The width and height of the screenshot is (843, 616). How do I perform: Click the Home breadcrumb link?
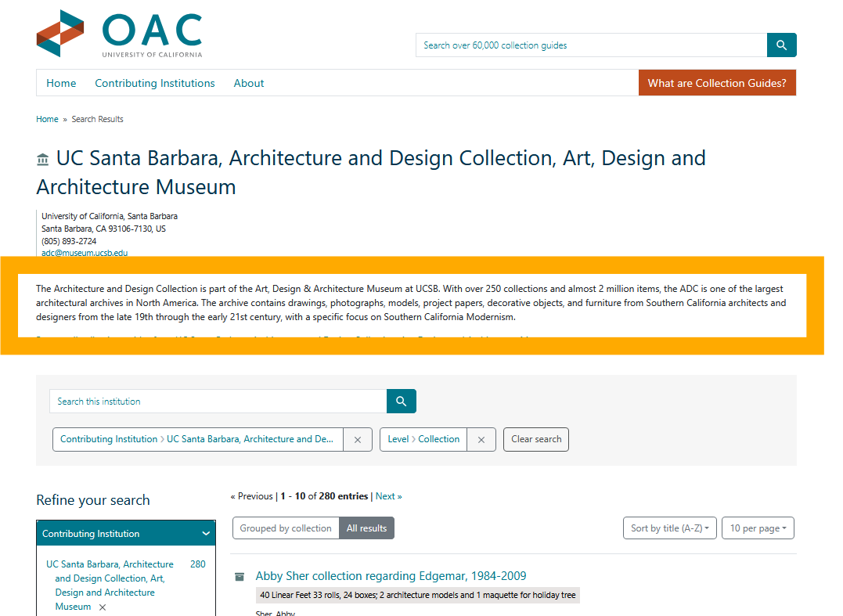(x=47, y=119)
